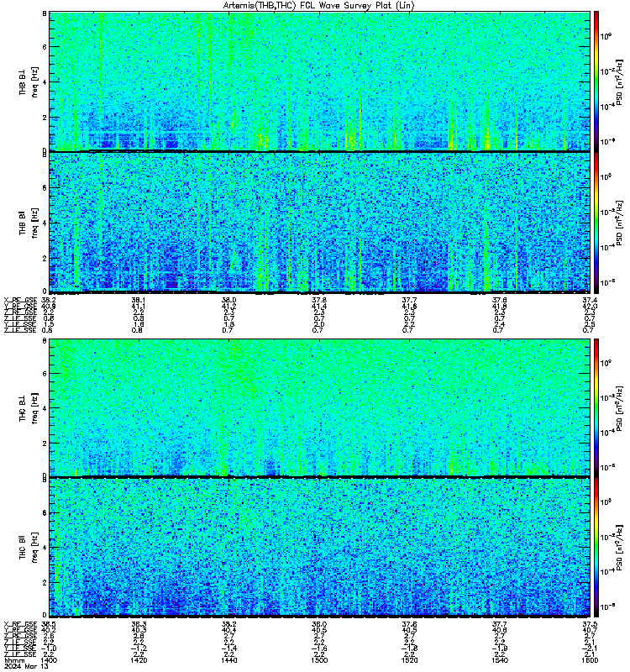
Task: Click the 38.1 value in THB X_RE_GSE row
Action: [x=139, y=301]
